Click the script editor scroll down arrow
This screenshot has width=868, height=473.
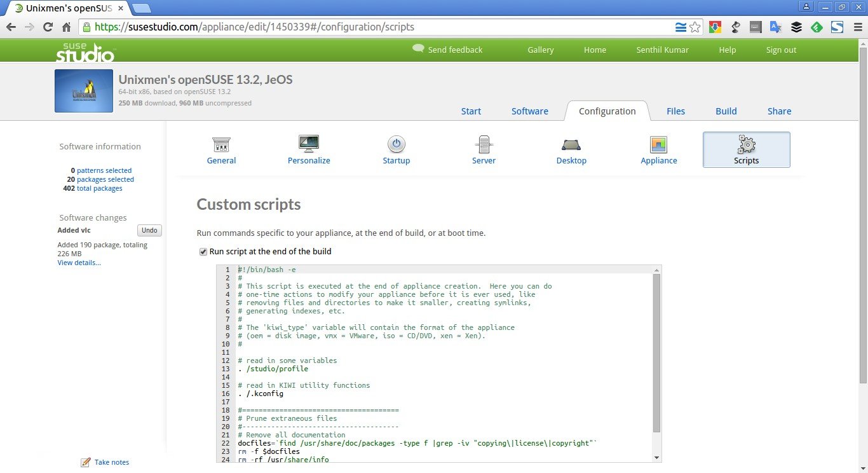tap(657, 458)
